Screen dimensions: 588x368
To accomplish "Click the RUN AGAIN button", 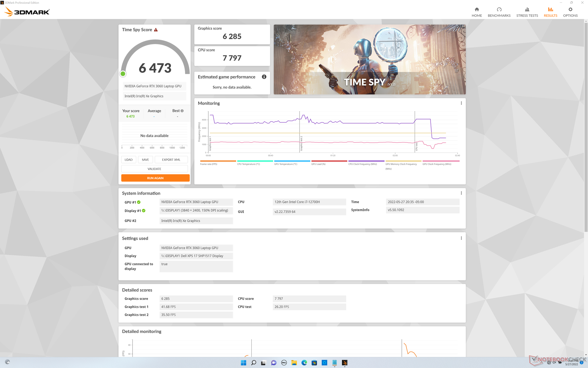I will pos(155,178).
